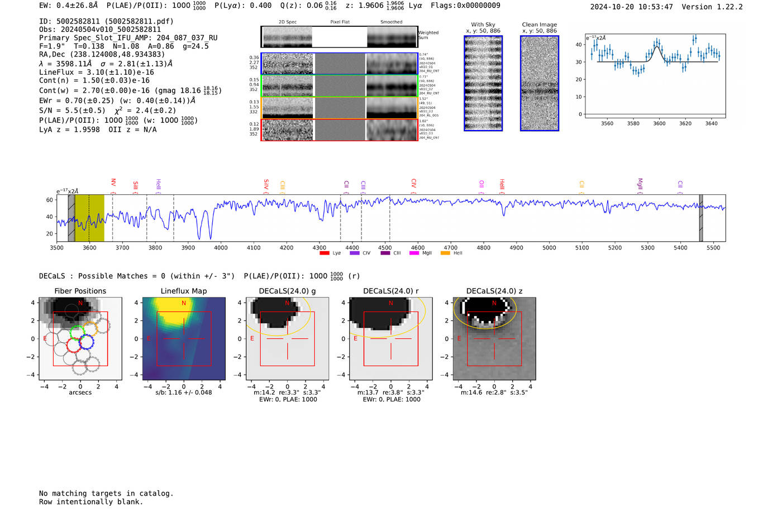Click the Smoothed column header
Screen dimensions: 782x532
point(392,22)
